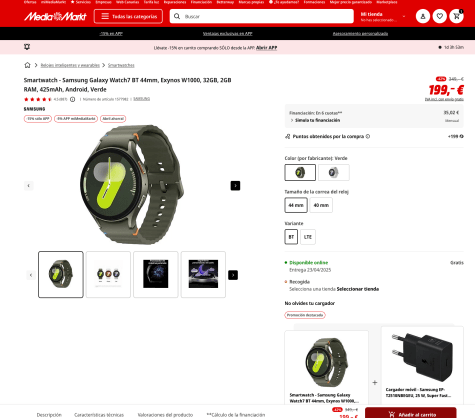Open the wishlist heart icon
475x418 pixels.
(x=439, y=16)
